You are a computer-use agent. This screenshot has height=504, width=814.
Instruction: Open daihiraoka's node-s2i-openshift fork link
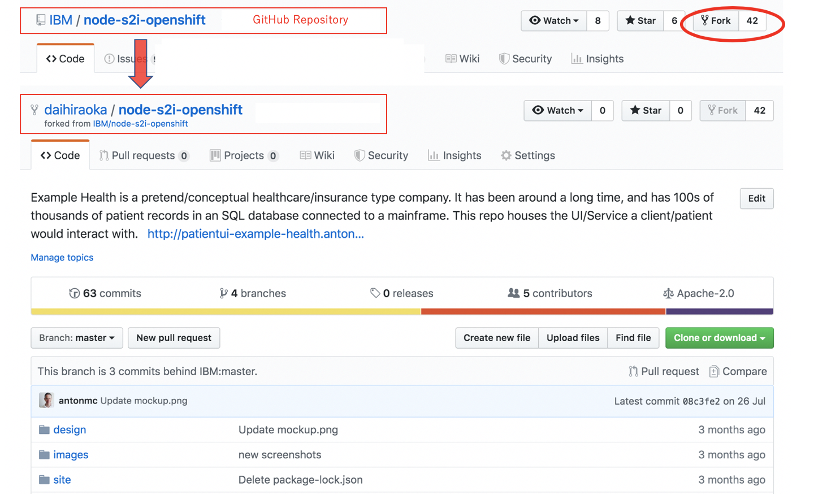click(180, 110)
